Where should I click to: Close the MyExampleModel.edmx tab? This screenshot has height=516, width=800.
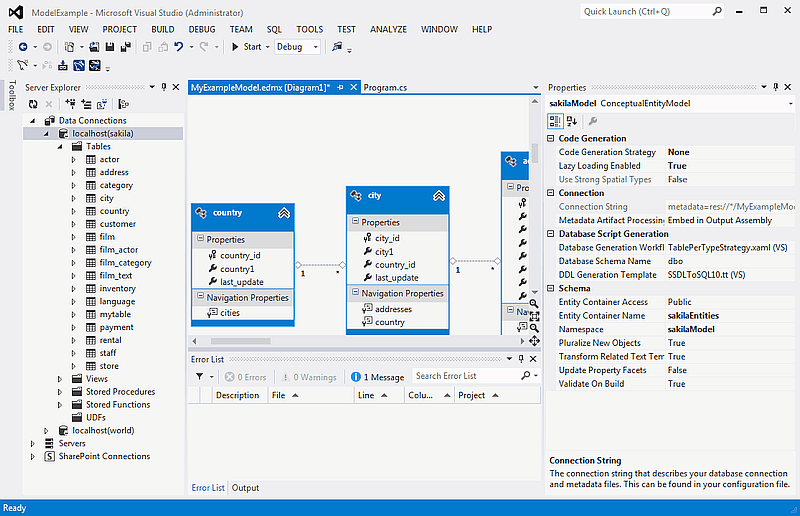(x=353, y=87)
